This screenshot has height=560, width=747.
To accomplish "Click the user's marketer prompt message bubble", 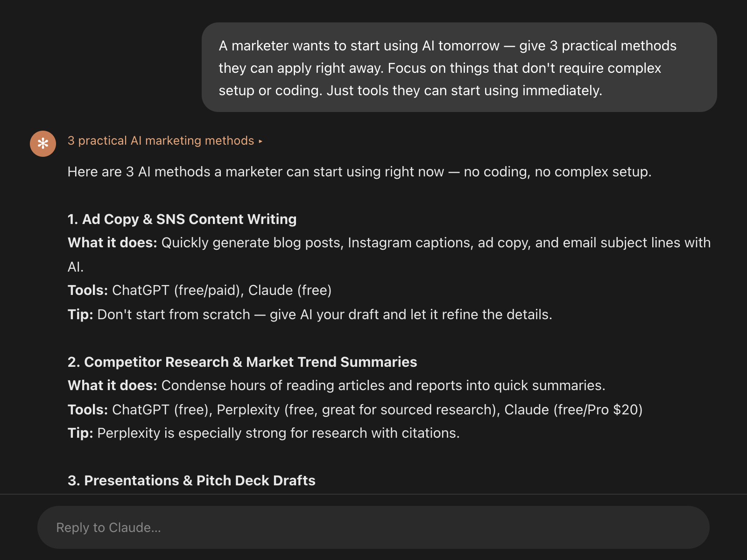I will tap(459, 68).
